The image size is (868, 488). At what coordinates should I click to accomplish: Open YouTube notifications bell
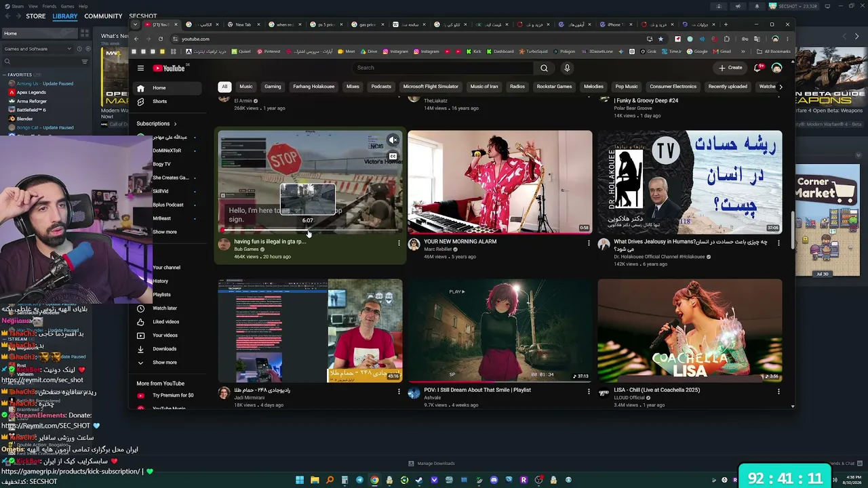click(x=757, y=68)
